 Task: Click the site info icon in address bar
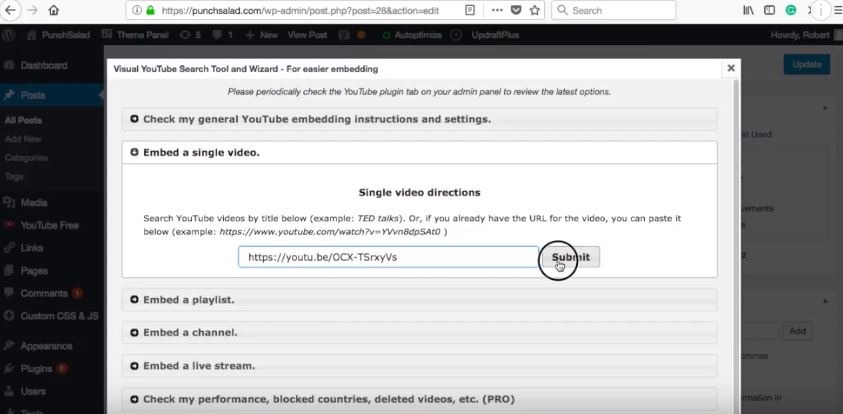tap(137, 10)
